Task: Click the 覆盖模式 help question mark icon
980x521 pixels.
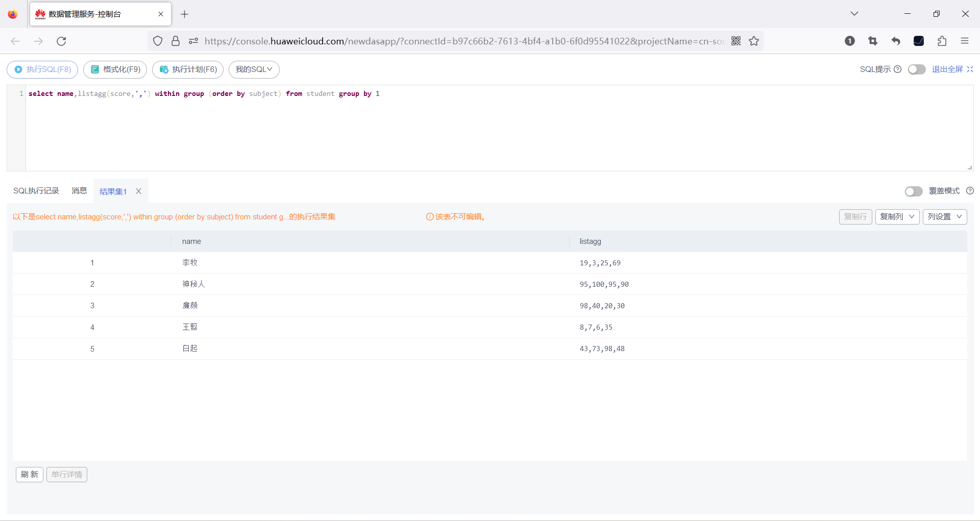Action: pyautogui.click(x=970, y=191)
